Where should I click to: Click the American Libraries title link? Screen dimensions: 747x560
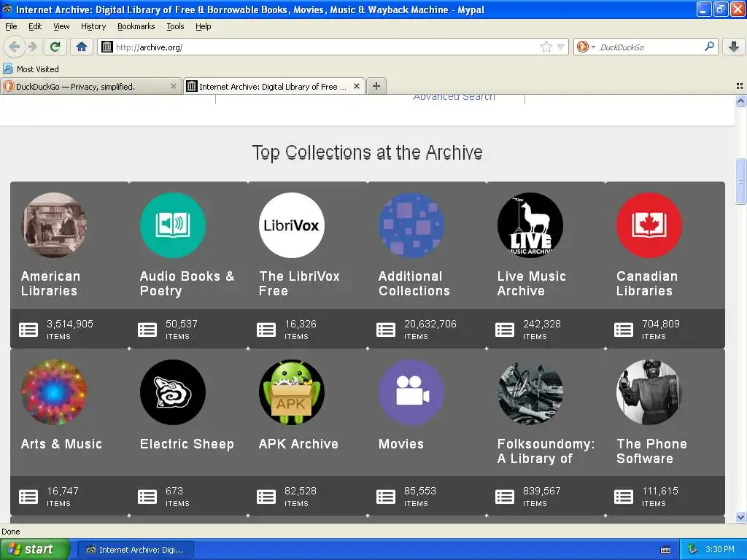50,284
